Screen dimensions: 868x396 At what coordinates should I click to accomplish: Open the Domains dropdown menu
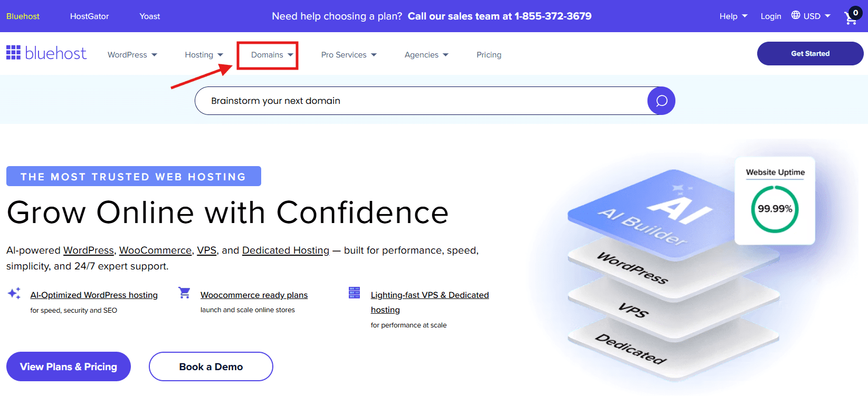(x=272, y=55)
